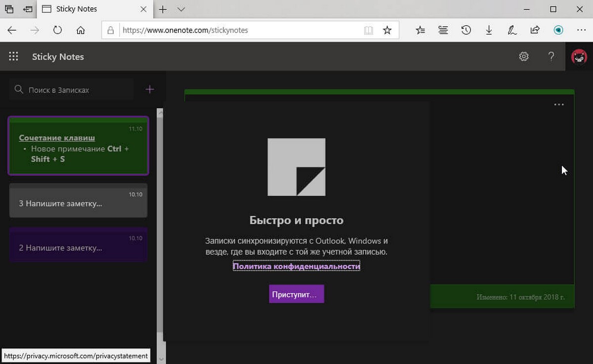The image size is (593, 364).
Task: Open browser downloads
Action: (x=489, y=30)
